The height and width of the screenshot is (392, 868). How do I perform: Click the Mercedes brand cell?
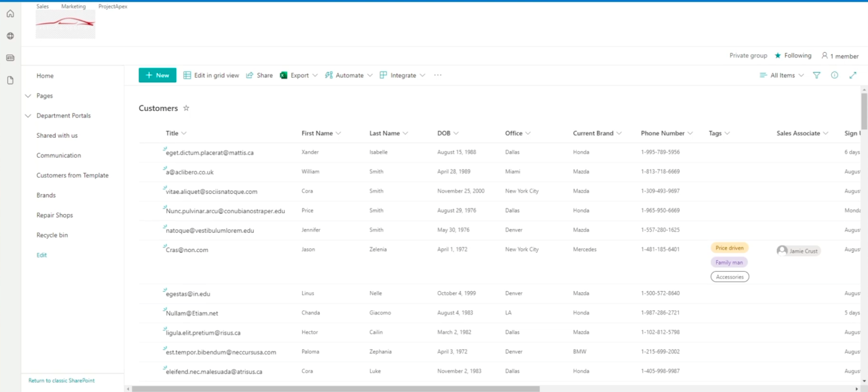585,250
